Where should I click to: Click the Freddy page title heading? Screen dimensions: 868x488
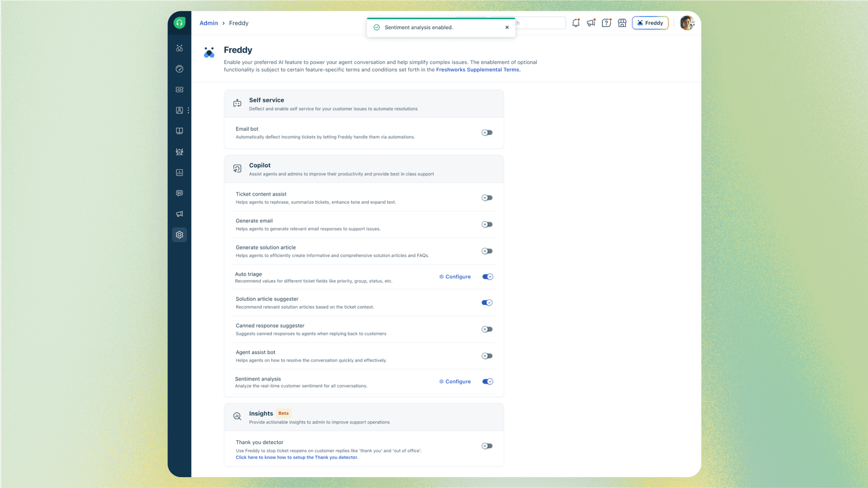coord(238,50)
